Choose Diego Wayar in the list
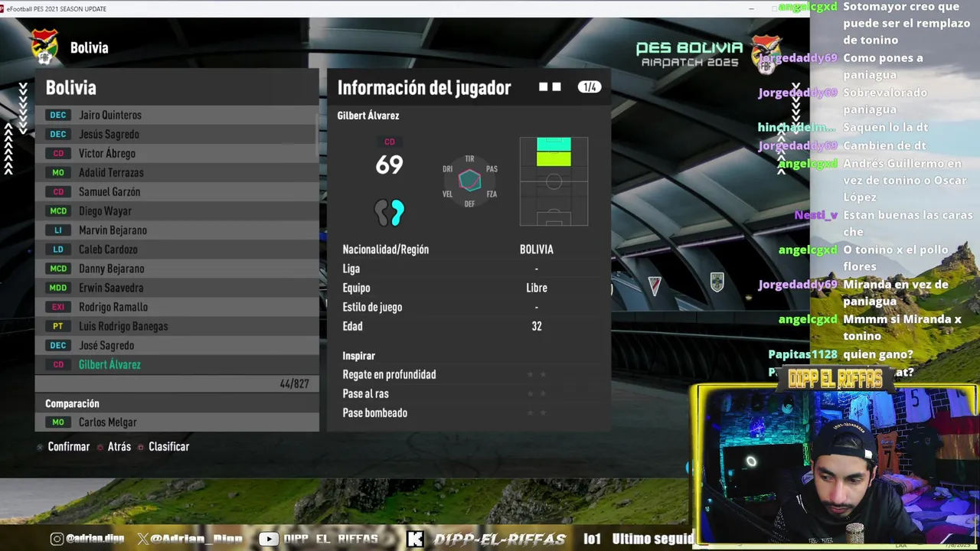The image size is (980, 551). point(175,210)
